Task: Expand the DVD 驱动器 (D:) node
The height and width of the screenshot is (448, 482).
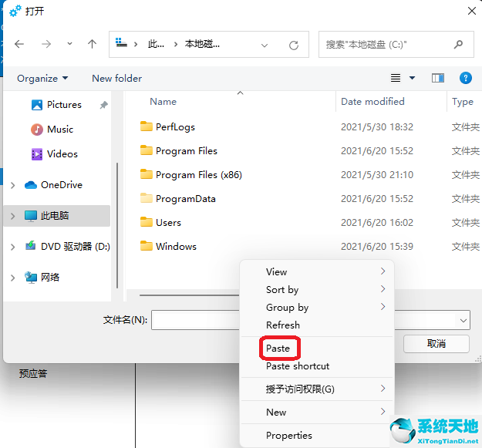Action: (12, 247)
